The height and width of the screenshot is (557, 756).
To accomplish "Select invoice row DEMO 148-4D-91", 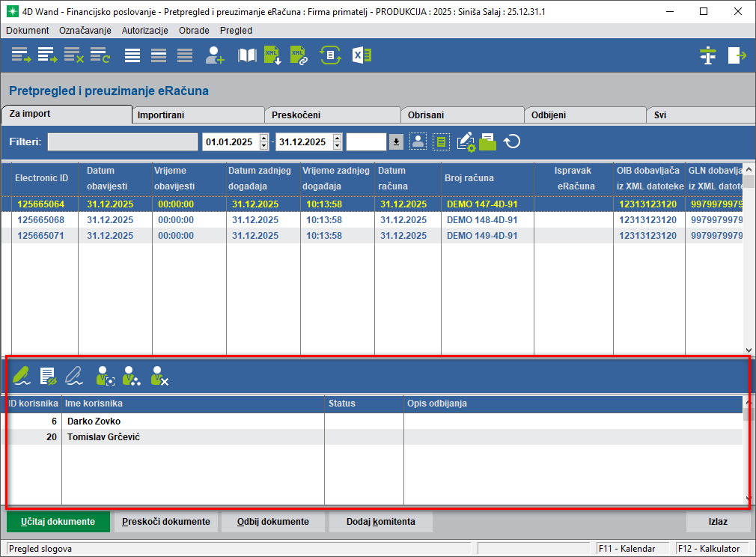I will point(482,220).
